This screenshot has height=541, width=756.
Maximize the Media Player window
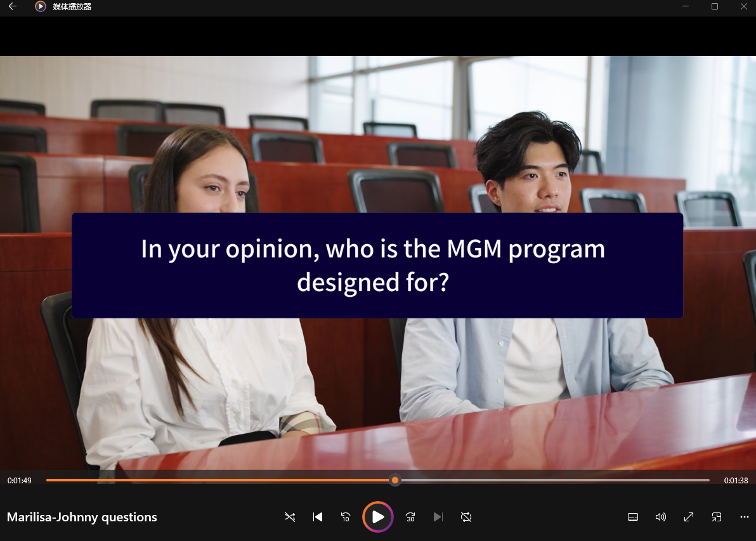tap(715, 6)
